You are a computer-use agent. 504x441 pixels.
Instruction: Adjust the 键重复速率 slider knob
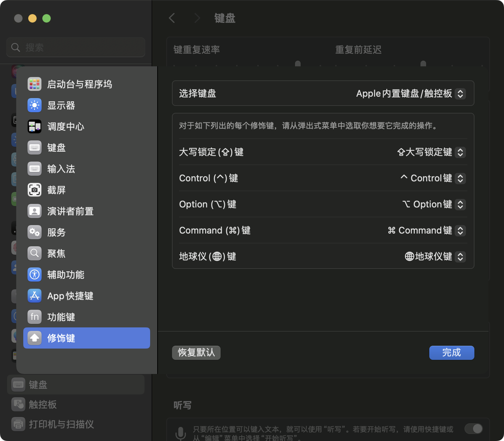click(x=298, y=64)
